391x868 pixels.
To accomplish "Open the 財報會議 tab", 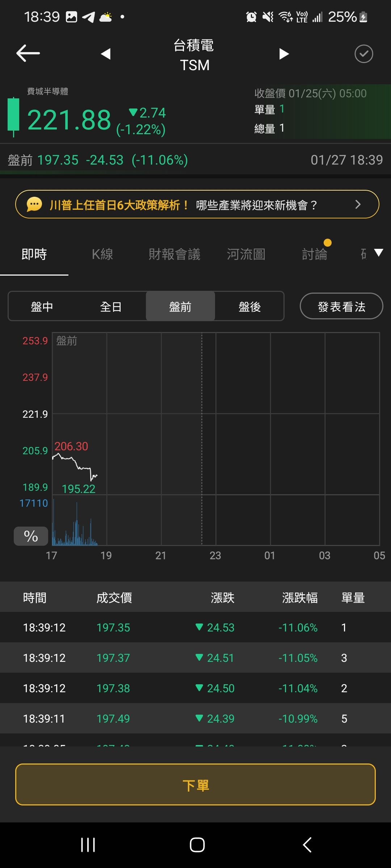I will [175, 254].
